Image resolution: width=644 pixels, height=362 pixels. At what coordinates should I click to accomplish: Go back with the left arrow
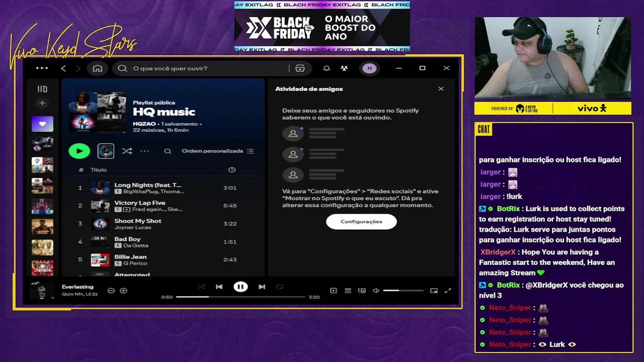pos(63,68)
